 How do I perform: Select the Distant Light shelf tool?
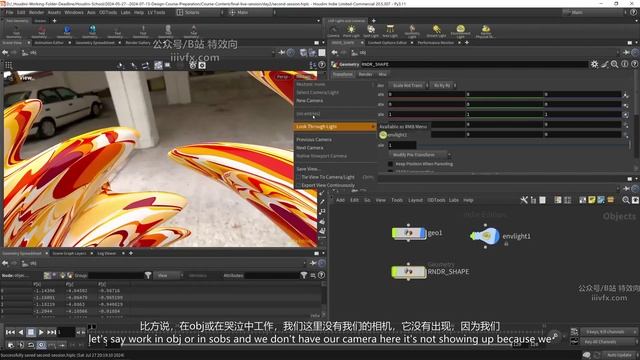click(x=436, y=31)
